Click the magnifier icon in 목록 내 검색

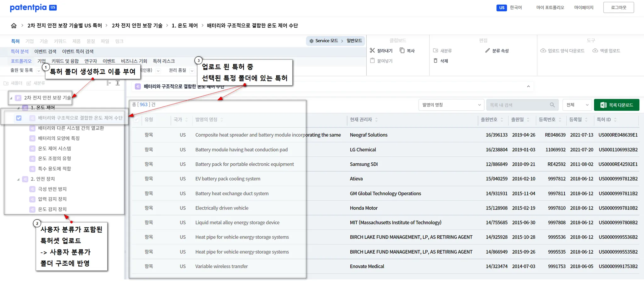(552, 105)
